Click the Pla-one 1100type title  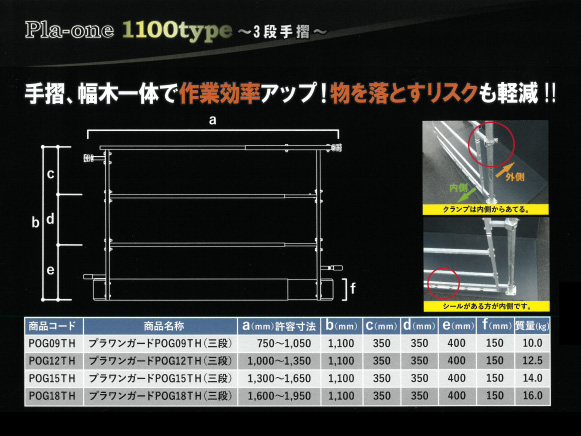pyautogui.click(x=128, y=30)
